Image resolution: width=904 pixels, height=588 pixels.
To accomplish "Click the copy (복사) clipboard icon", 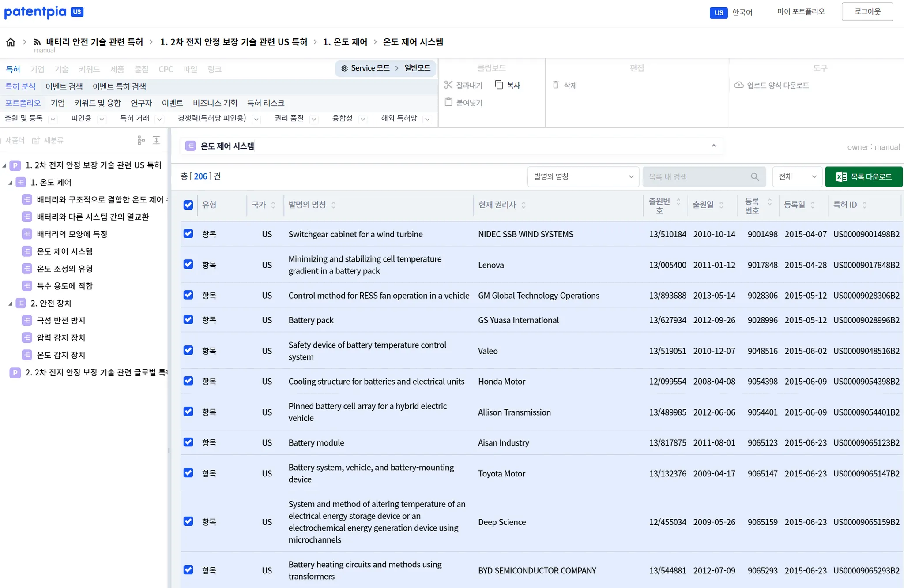I will (499, 85).
